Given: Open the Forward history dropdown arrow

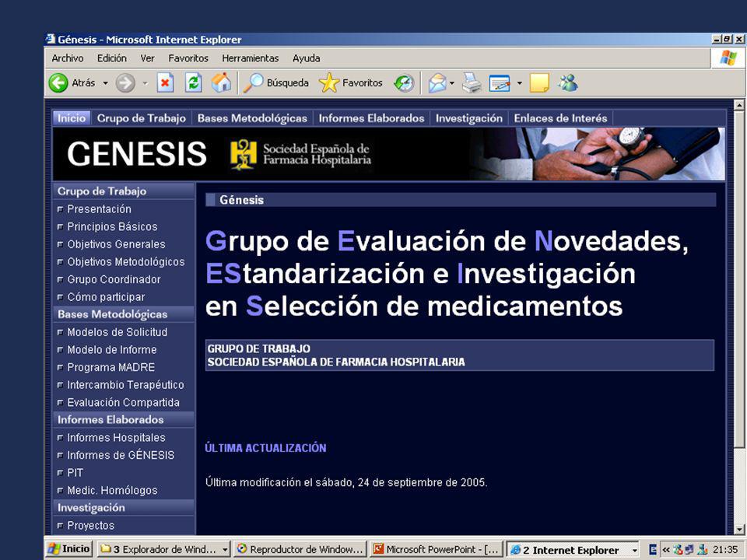Looking at the screenshot, I should [x=146, y=83].
